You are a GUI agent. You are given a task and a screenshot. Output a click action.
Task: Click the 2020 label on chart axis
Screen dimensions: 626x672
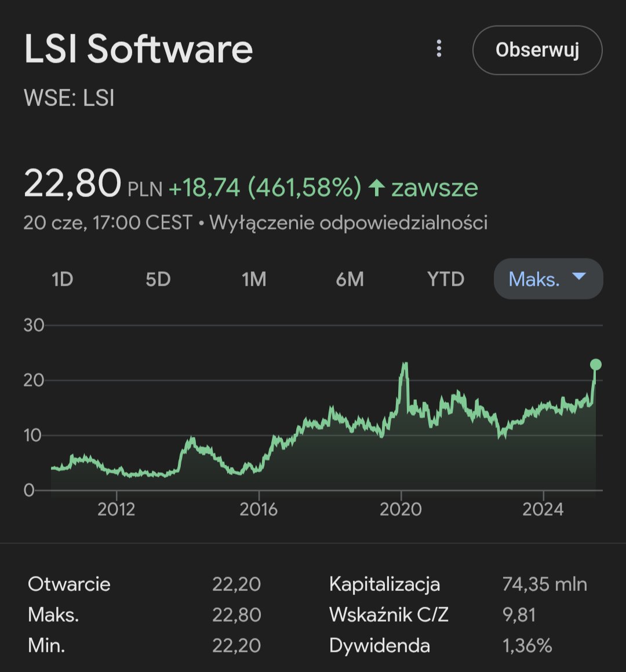401,510
